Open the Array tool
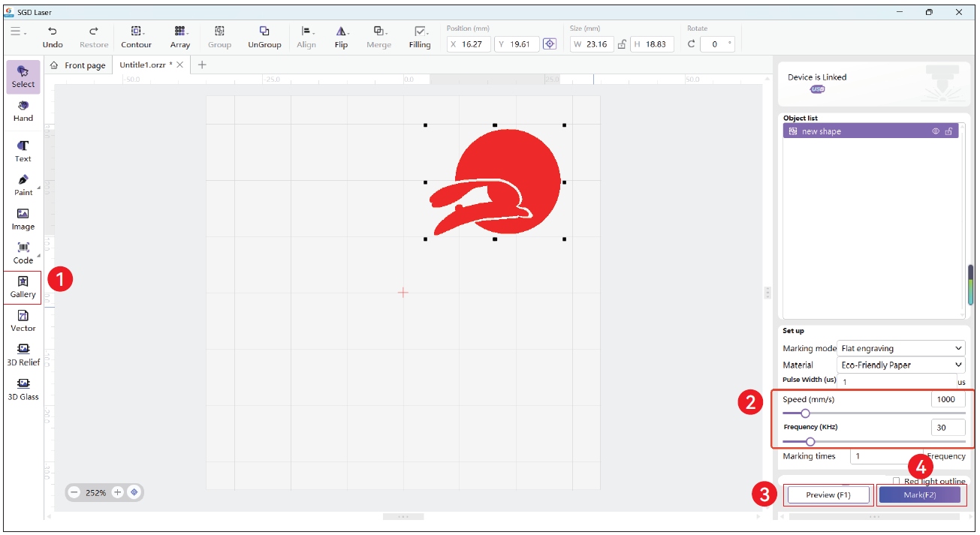The width and height of the screenshot is (980, 535). point(180,36)
